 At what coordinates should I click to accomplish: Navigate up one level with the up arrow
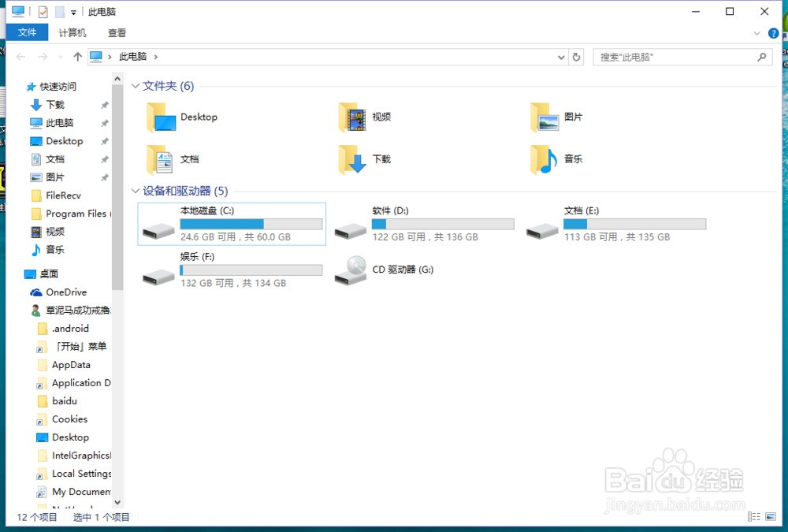(x=76, y=57)
